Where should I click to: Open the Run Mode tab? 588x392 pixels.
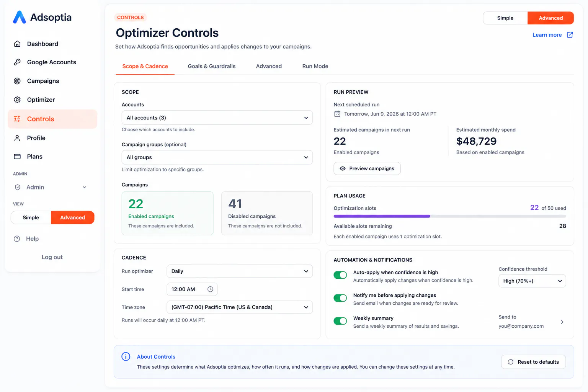315,66
